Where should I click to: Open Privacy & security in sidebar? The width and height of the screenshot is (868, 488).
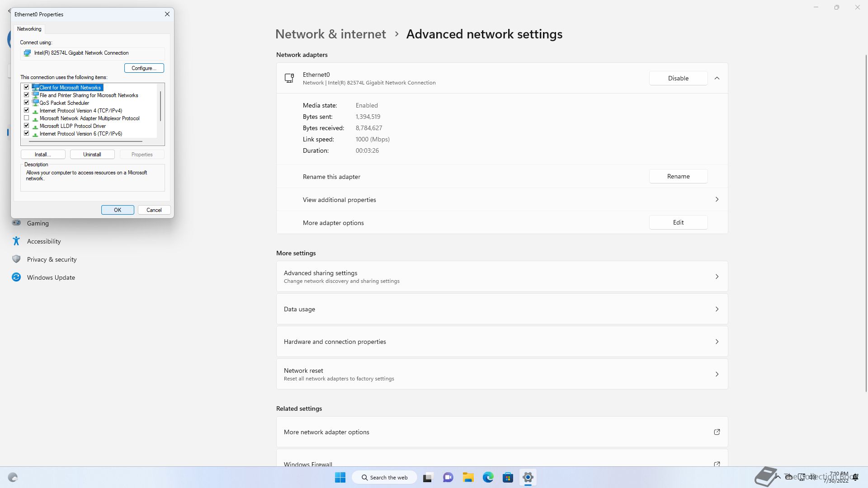click(52, 259)
